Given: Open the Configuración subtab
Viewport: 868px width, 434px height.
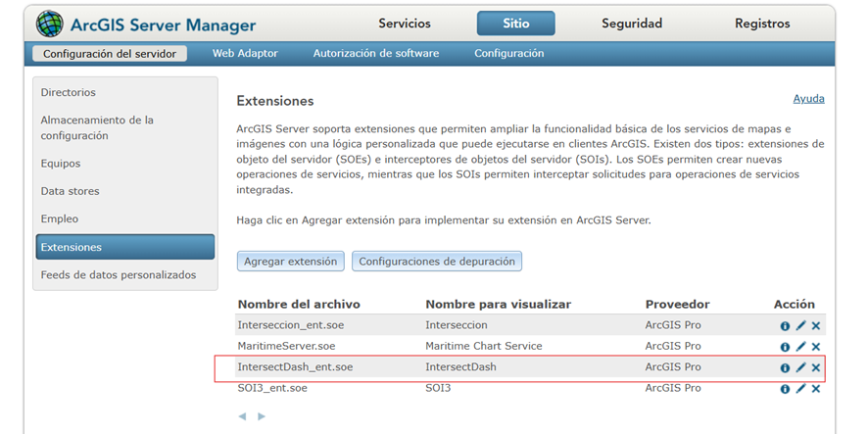Looking at the screenshot, I should click(x=509, y=54).
